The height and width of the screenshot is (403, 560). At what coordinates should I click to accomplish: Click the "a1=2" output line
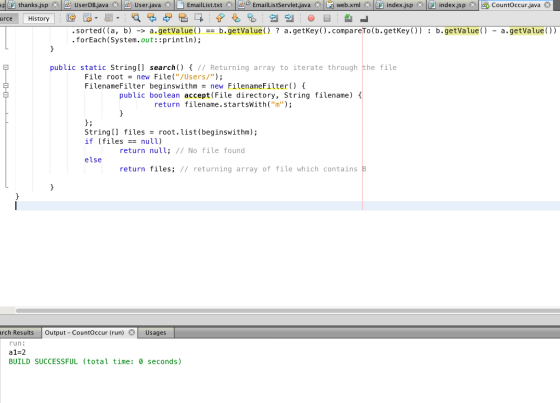coord(17,352)
